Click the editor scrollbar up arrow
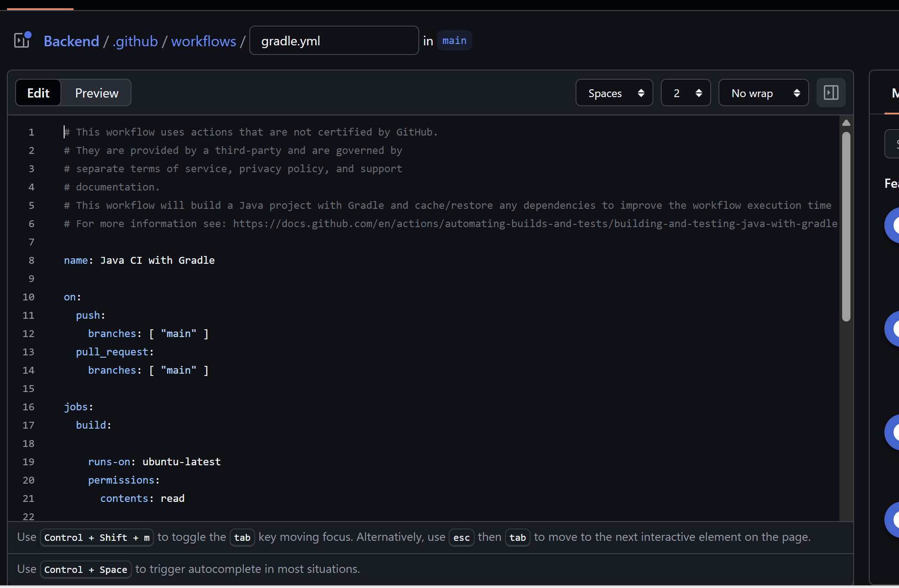The image size is (899, 588). pos(846,123)
